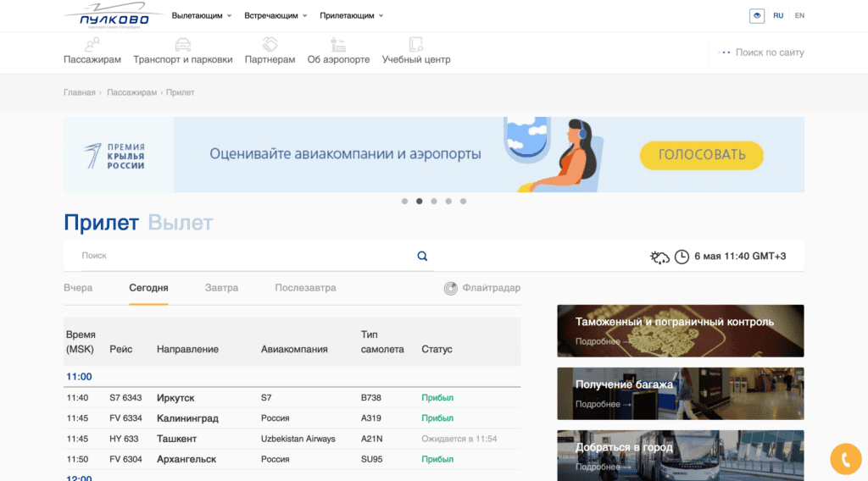Screen dimensions: 868x481
Task: Click the Uzbekistan Airways airline cell
Action: (x=298, y=439)
